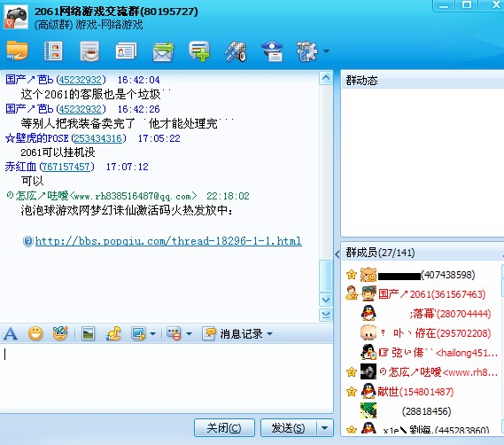
Task: Maximize the group chat window
Action: (467, 4)
